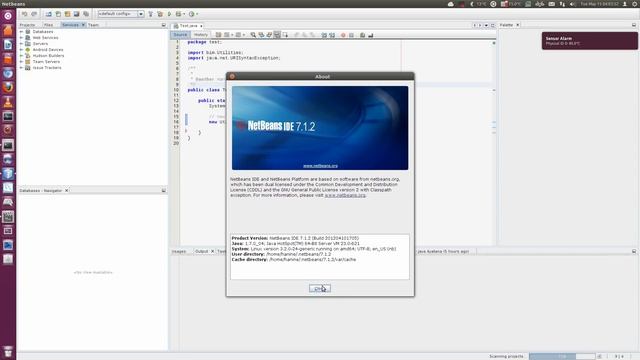Open Debug Project dropdown arrow

click(184, 14)
